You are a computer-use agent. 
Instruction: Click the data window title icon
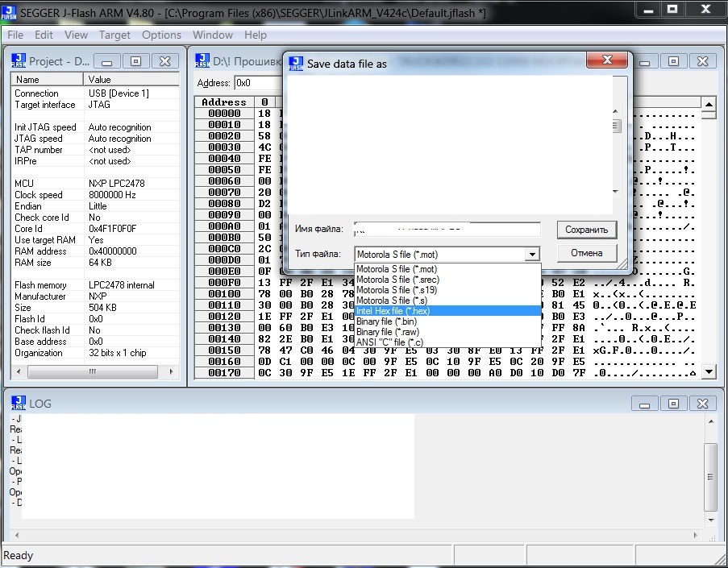(x=202, y=61)
